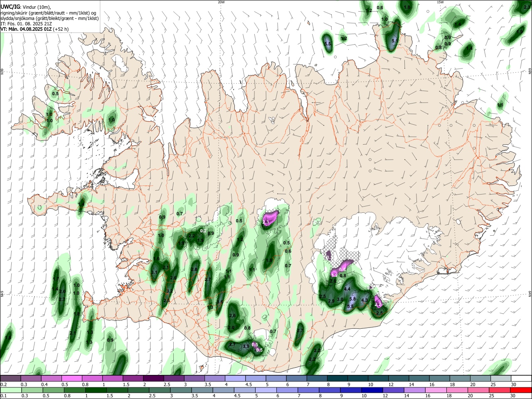Click the palest green swatch starting the lower legend row
Viewport: 532px width, 399px height.
[x=11, y=390]
